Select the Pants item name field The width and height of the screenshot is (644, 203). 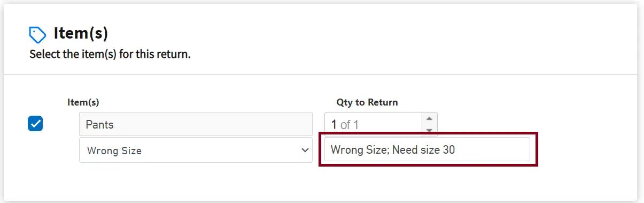(x=196, y=124)
